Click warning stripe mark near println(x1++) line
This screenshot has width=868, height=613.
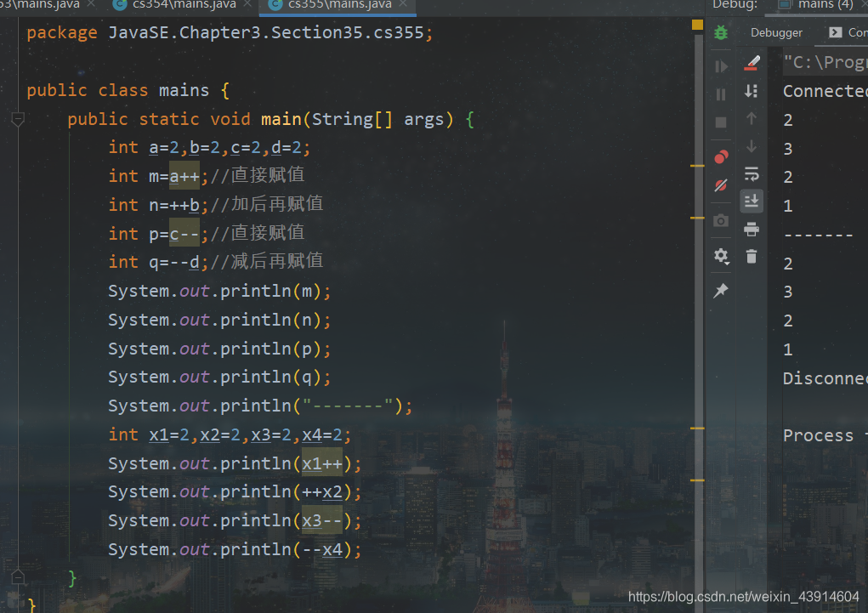697,480
